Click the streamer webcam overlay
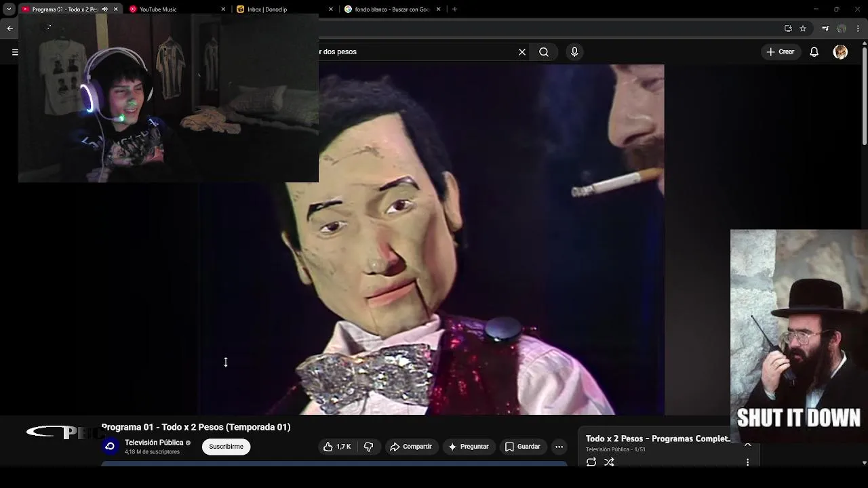The image size is (868, 488). 168,98
